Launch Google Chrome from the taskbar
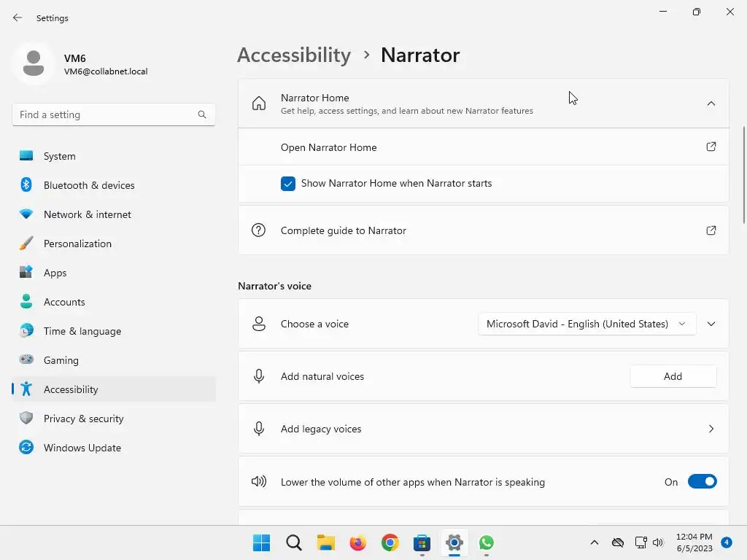The image size is (747, 560). click(x=390, y=542)
